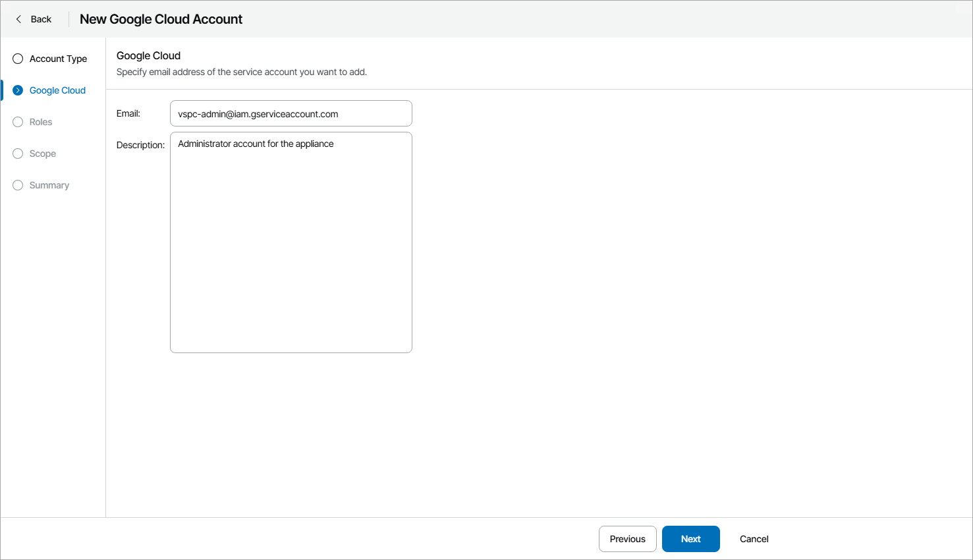973x560 pixels.
Task: Cancel the New Google Cloud Account wizard
Action: pos(754,538)
